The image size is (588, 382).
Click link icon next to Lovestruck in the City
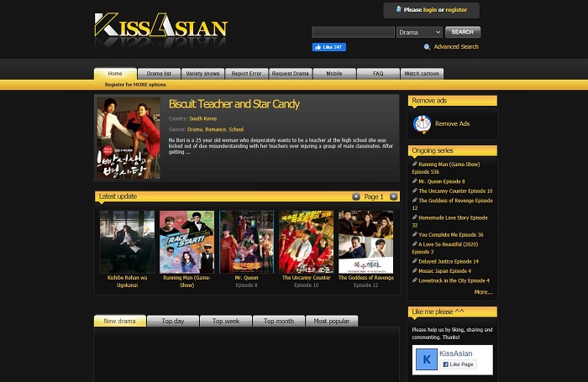pyautogui.click(x=415, y=280)
